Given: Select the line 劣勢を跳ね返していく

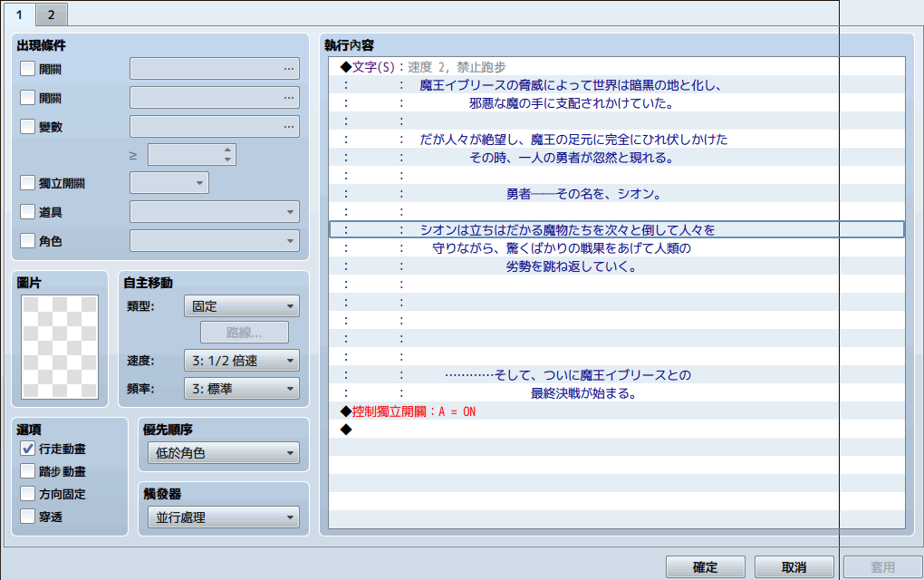Looking at the screenshot, I should [x=616, y=266].
